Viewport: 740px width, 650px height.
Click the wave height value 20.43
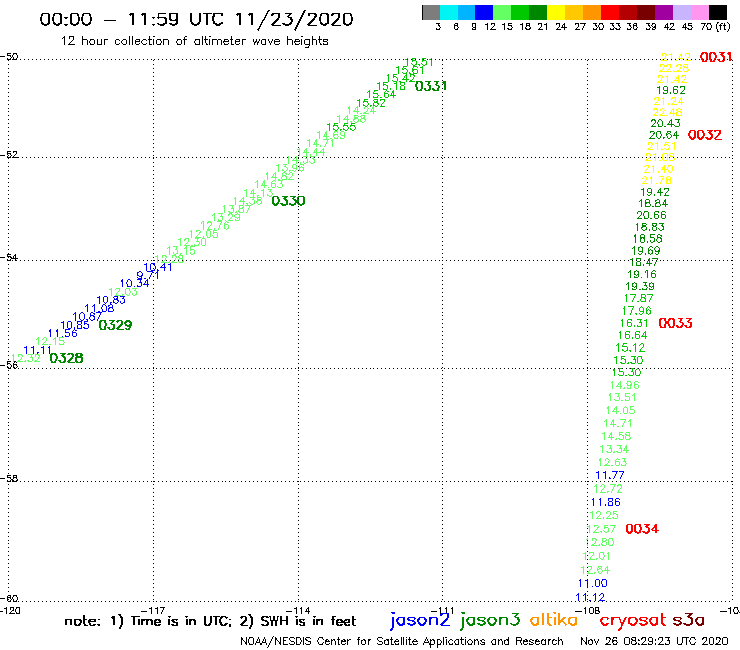(665, 123)
